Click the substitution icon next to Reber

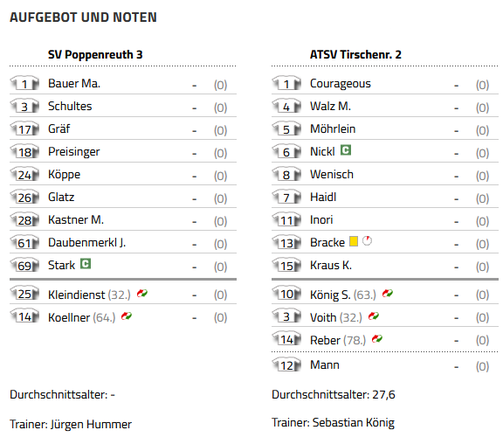point(377,339)
